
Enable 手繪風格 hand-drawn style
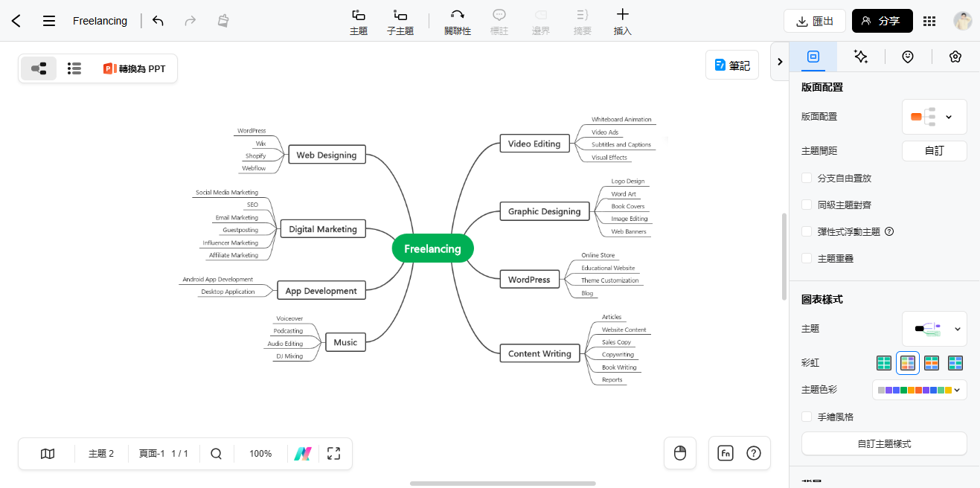pos(807,417)
